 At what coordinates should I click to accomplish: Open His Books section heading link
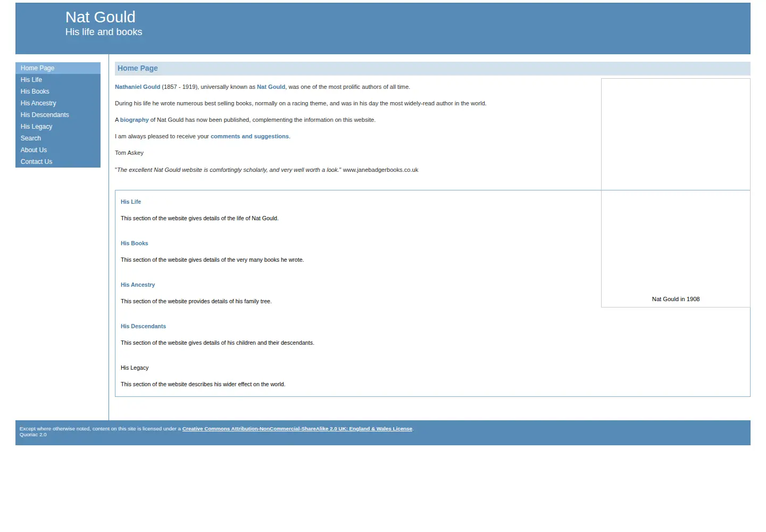[x=135, y=243]
